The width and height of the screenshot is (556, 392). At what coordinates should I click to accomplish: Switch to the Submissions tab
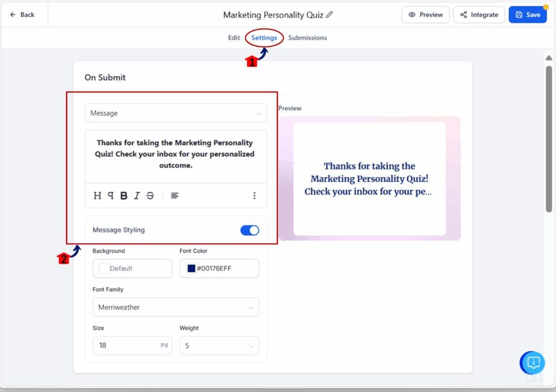(307, 37)
